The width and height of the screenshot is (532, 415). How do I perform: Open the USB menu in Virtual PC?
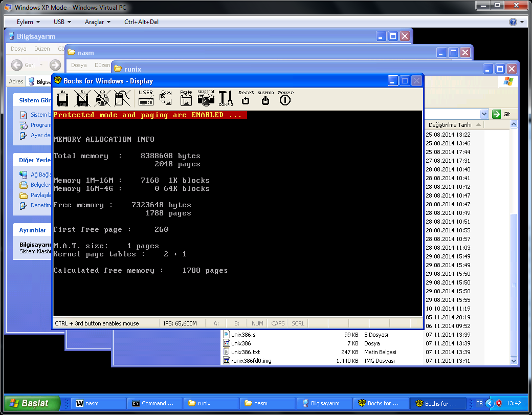pyautogui.click(x=62, y=21)
